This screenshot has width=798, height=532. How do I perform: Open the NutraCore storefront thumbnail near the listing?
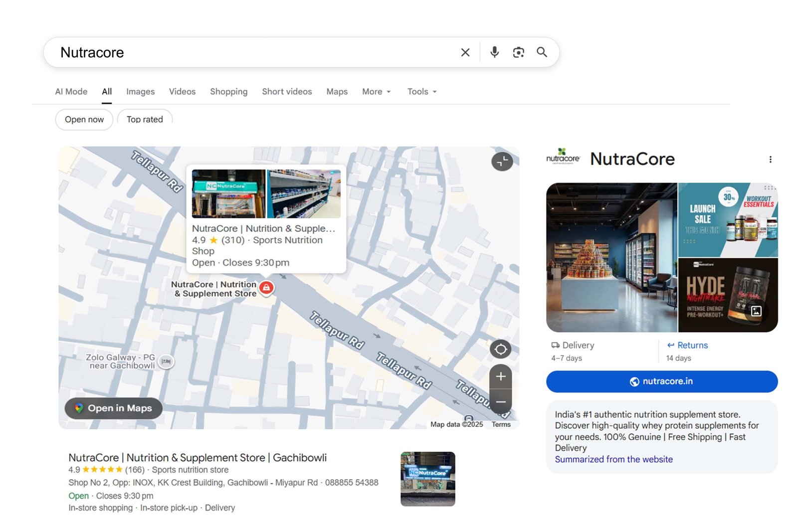click(x=427, y=479)
